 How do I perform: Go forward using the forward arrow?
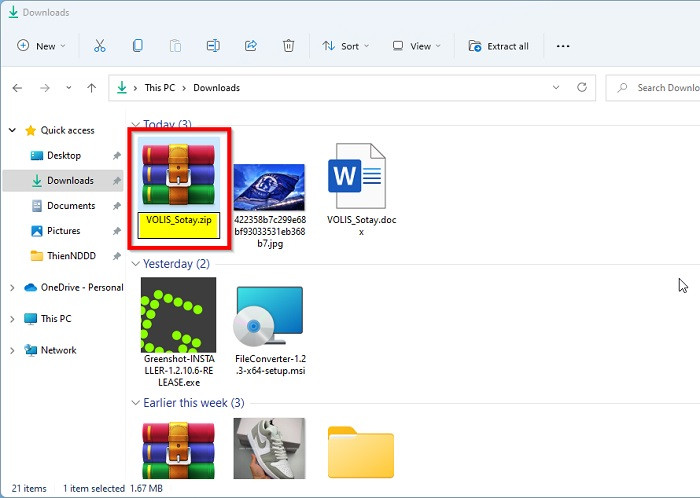45,88
